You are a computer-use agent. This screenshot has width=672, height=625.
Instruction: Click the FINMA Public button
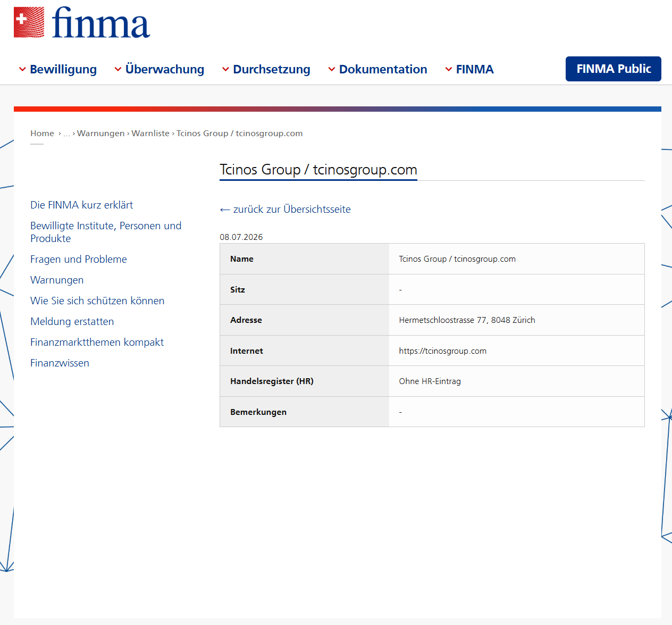(x=614, y=69)
